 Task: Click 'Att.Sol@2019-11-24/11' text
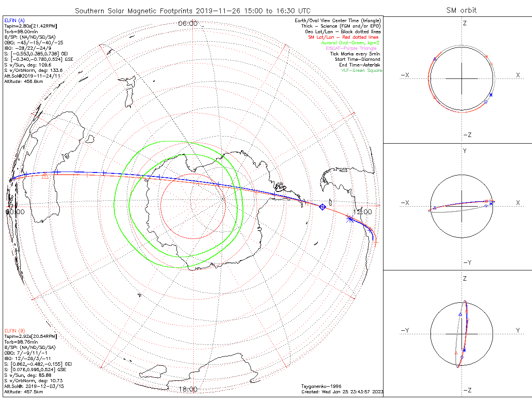pyautogui.click(x=31, y=76)
